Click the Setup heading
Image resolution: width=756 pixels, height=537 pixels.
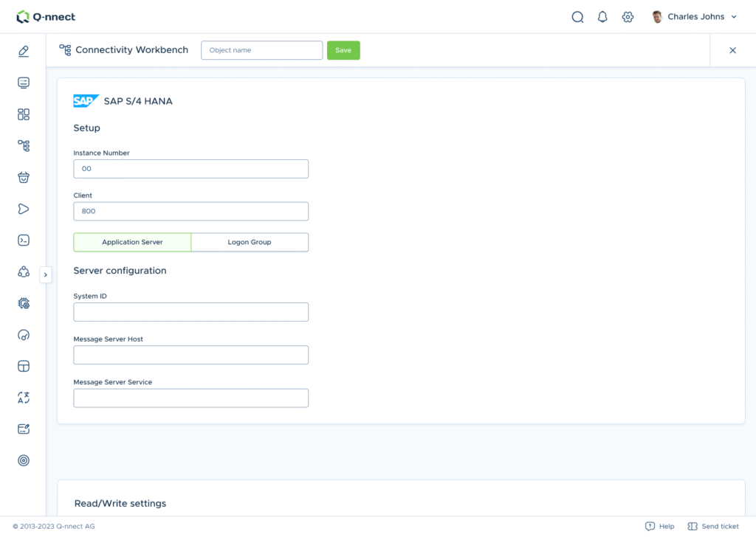click(87, 128)
